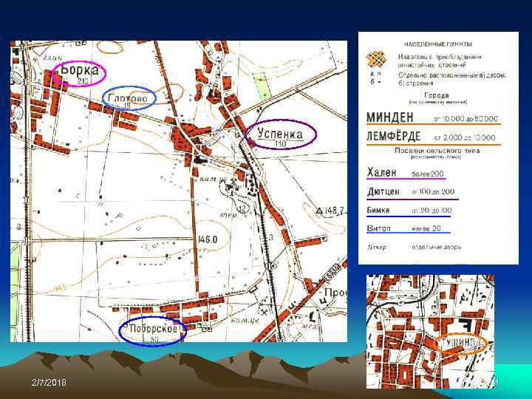Image resolution: width=532 pixels, height=399 pixels.
Task: Click the Успенка settlement label
Action: coord(280,133)
